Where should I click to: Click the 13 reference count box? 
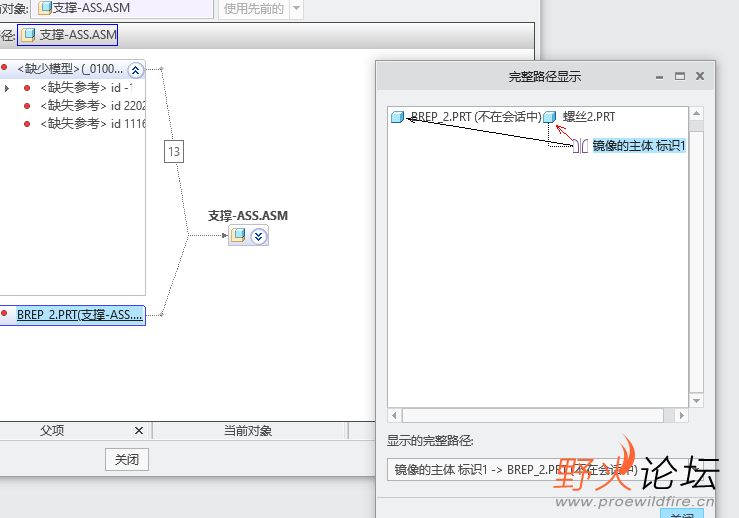(174, 151)
